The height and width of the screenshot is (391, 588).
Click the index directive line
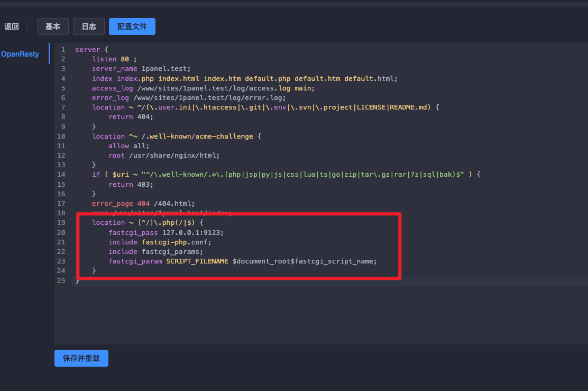point(244,78)
